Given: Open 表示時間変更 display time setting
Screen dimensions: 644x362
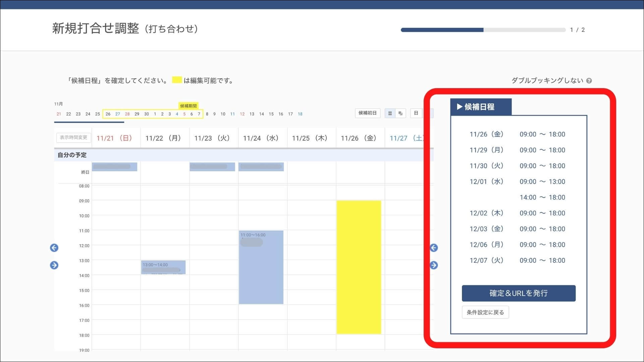Looking at the screenshot, I should tap(73, 137).
